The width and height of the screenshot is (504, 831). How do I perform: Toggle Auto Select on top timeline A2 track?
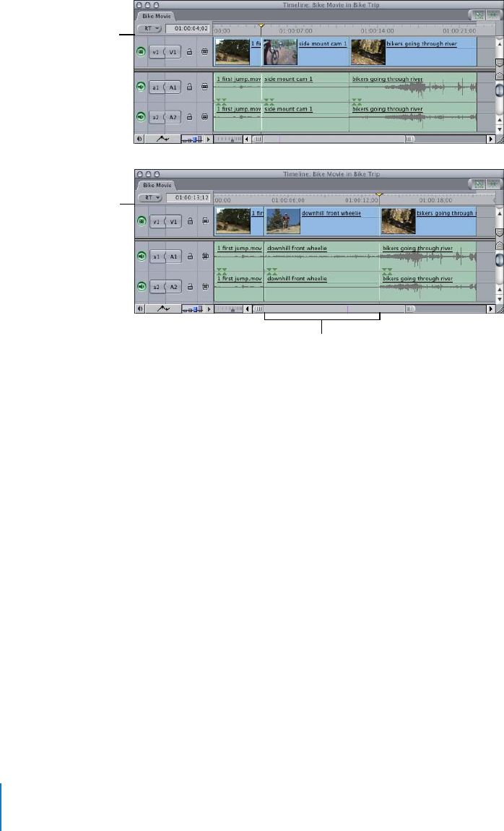[204, 117]
